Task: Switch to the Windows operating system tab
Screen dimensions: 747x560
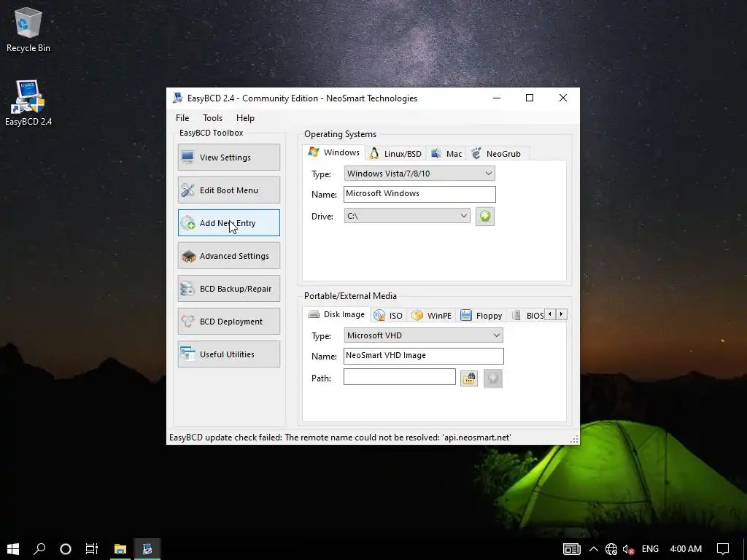Action: (x=334, y=152)
